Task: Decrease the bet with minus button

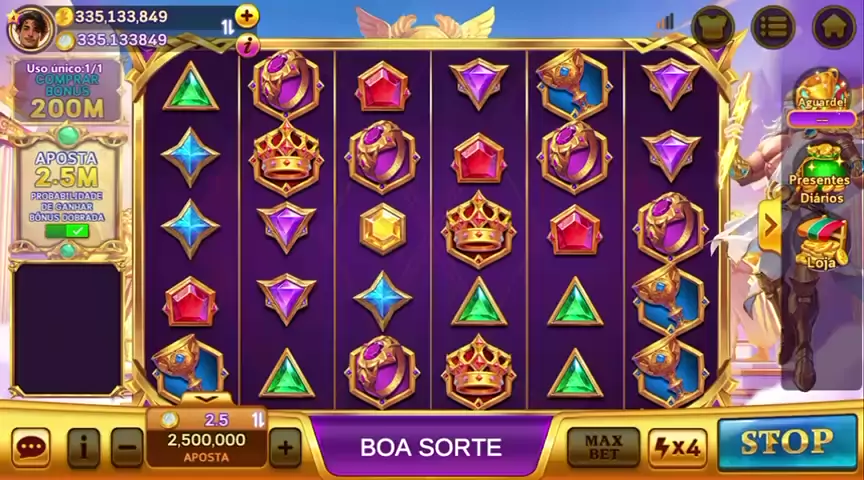Action: coord(127,447)
